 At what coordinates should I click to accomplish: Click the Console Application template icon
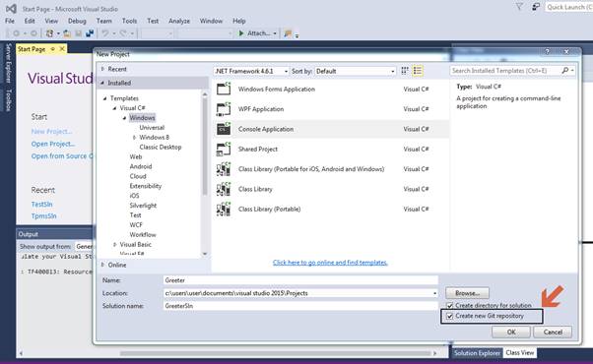224,129
